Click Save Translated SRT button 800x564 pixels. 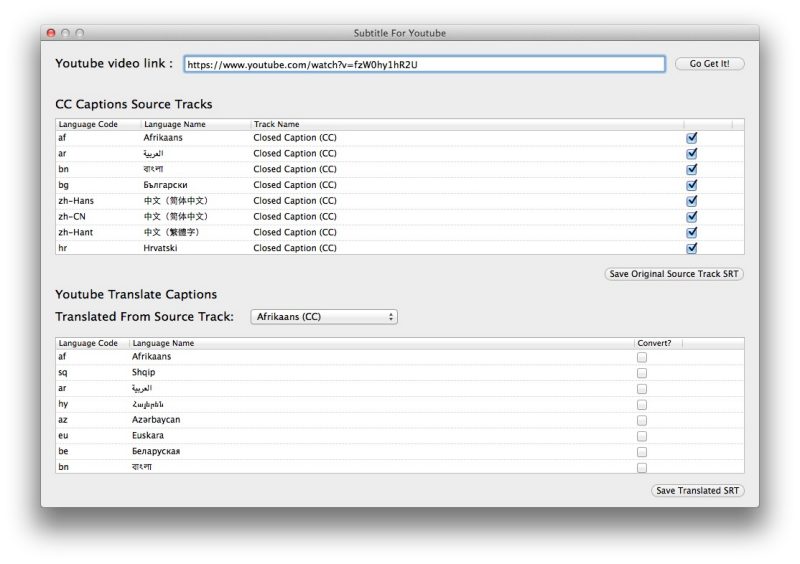click(697, 491)
